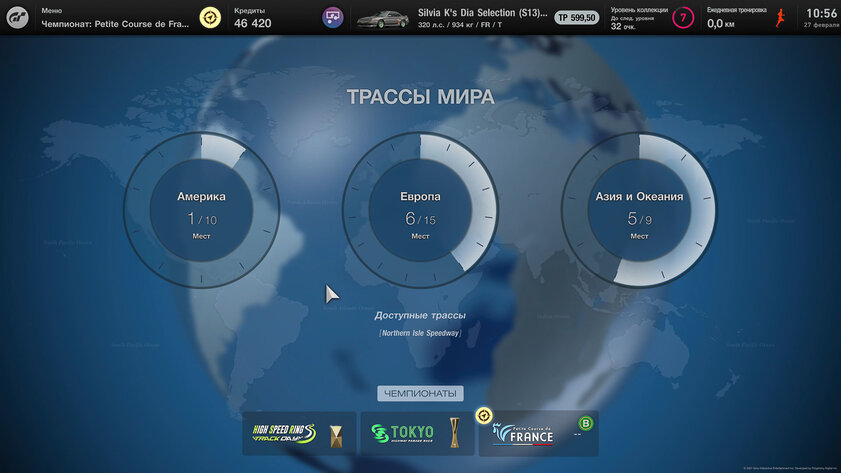Click the Кредиты 46 420 value
This screenshot has height=473, width=841.
tap(253, 23)
